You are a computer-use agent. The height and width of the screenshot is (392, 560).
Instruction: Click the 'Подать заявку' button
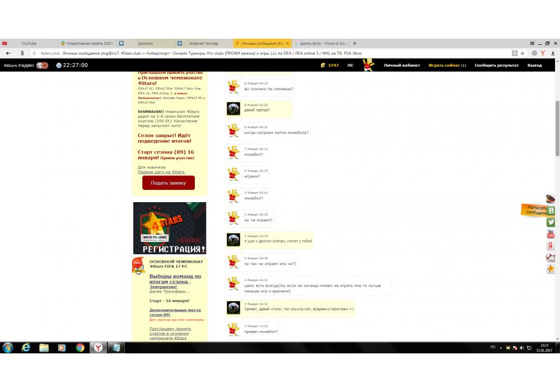point(168,183)
